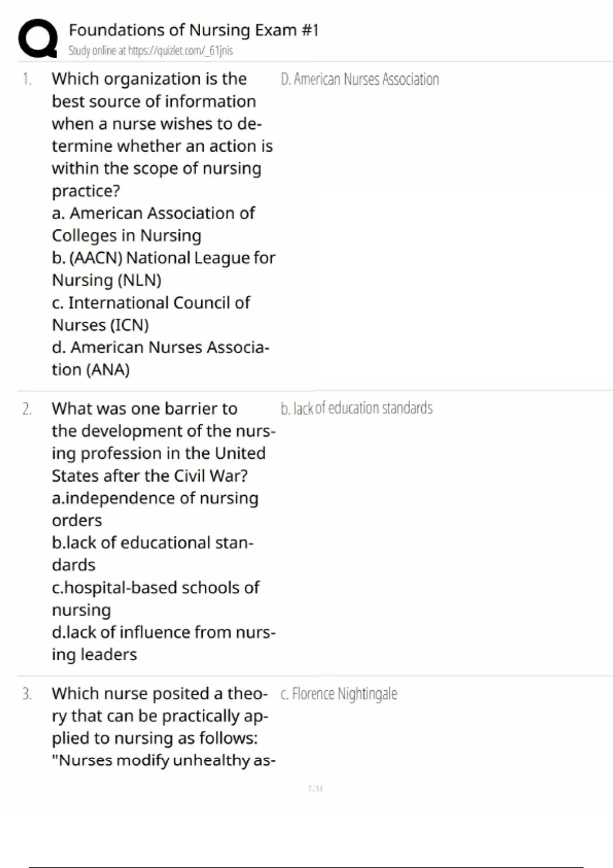Select question number 1 marker
This screenshot has width=613, height=868.
point(27,79)
